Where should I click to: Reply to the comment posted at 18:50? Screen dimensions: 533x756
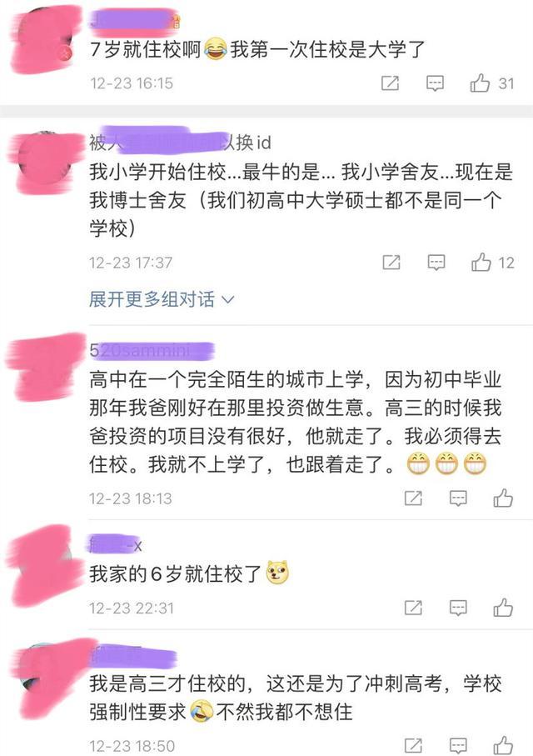point(458,746)
